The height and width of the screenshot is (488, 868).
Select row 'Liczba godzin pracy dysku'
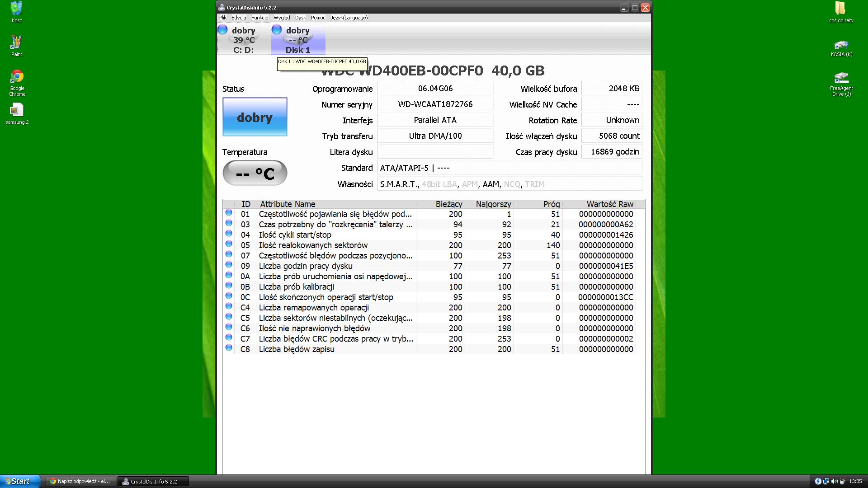(x=429, y=266)
